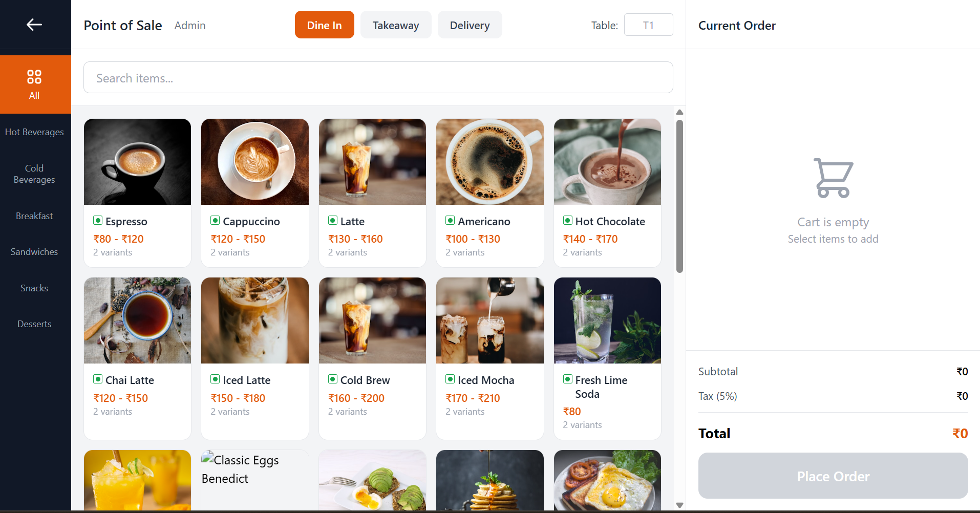Select the Cappuccino item thumbnail
Screen dimensions: 980x513
254,162
